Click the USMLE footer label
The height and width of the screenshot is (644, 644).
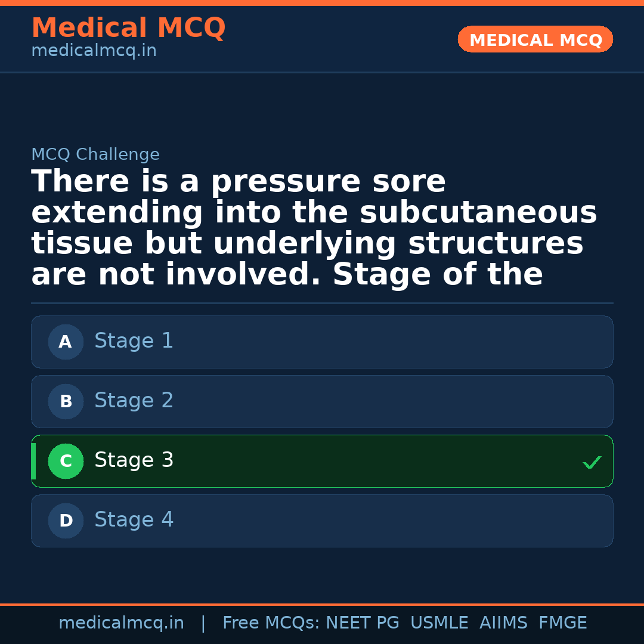pos(439,622)
